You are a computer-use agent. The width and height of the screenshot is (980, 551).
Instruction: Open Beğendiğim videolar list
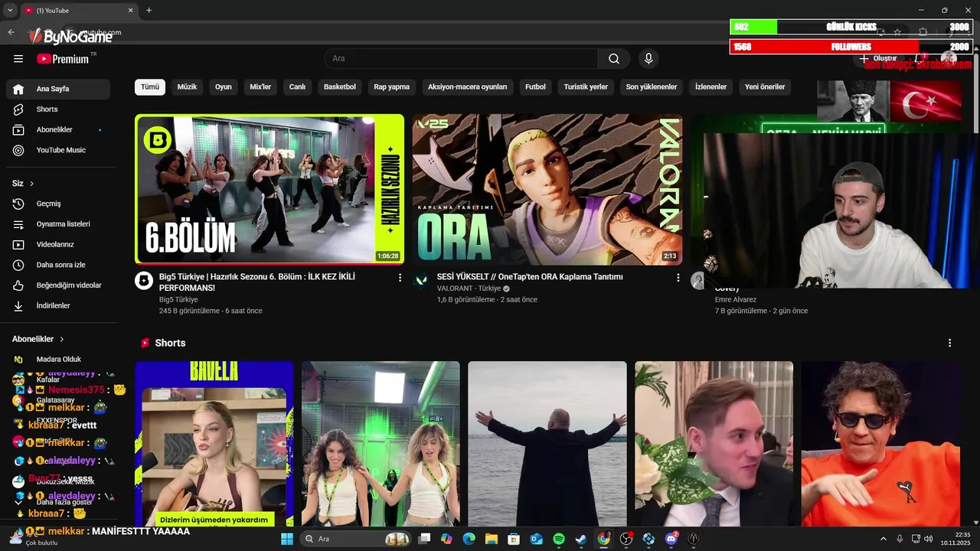pos(58,285)
